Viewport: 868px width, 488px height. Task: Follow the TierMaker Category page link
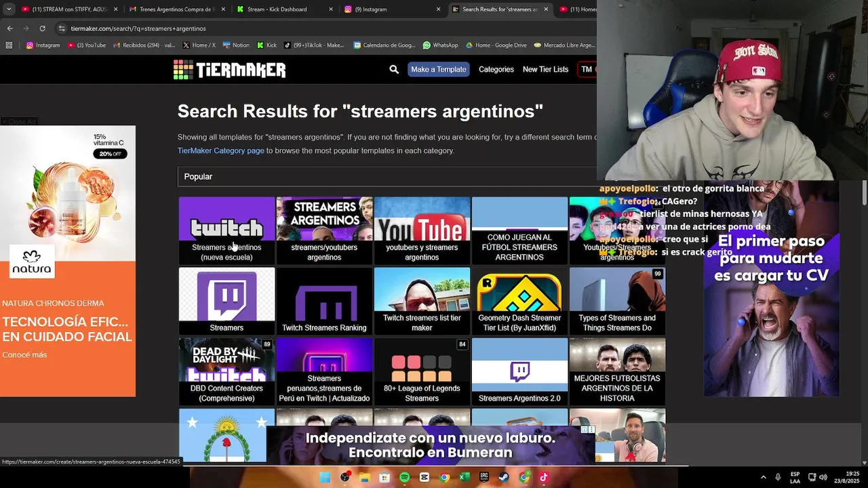pos(220,150)
